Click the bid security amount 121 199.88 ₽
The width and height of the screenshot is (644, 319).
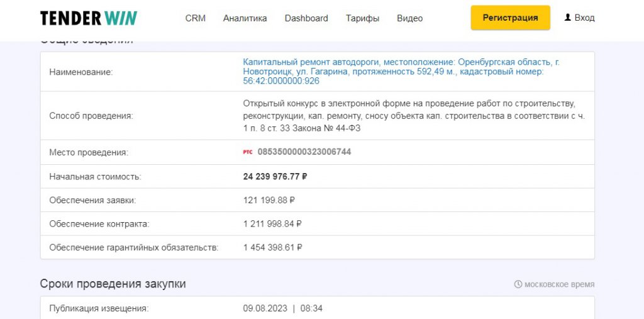coord(269,200)
